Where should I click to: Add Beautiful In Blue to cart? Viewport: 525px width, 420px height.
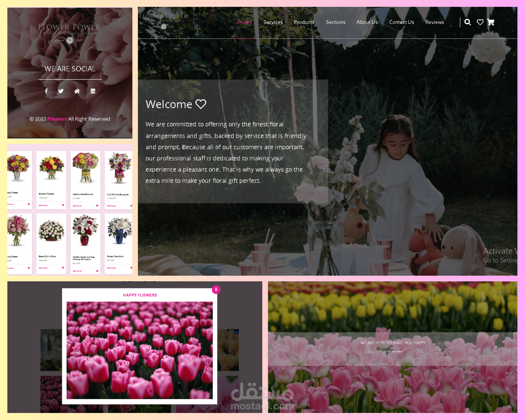click(43, 268)
